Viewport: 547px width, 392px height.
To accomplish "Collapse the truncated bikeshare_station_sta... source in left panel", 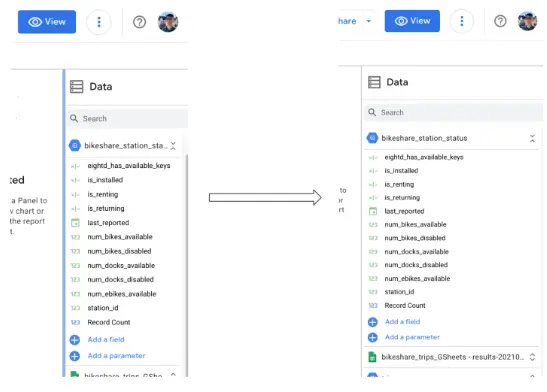I will [x=173, y=146].
